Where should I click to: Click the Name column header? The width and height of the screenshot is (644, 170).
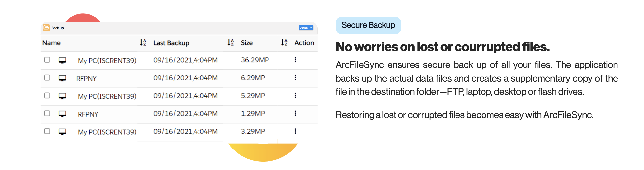tap(51, 43)
